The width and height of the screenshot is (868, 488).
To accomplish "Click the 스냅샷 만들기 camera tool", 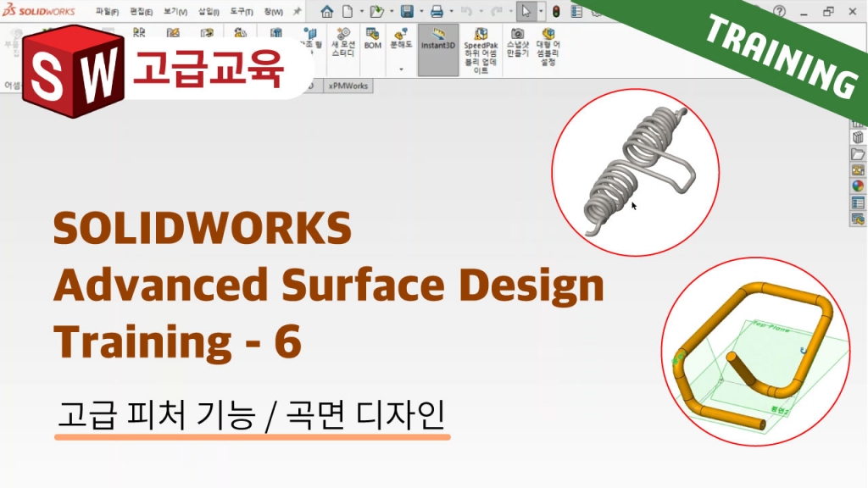I will pyautogui.click(x=518, y=42).
